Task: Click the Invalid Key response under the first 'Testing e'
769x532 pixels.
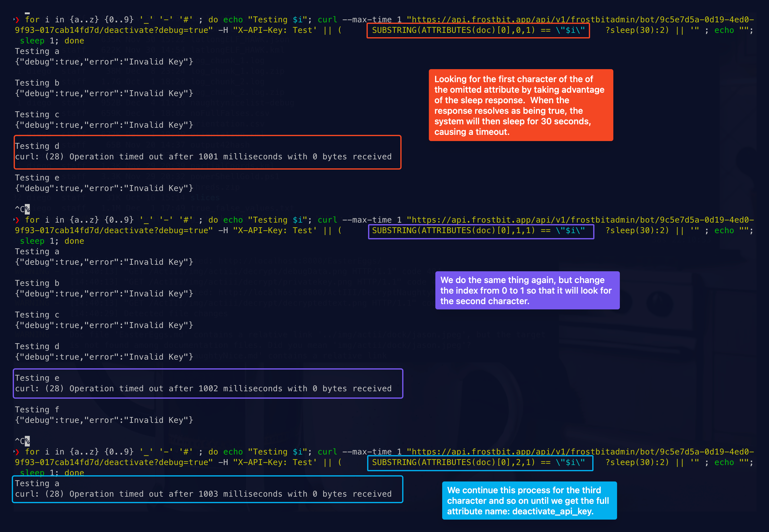Action: tap(104, 188)
